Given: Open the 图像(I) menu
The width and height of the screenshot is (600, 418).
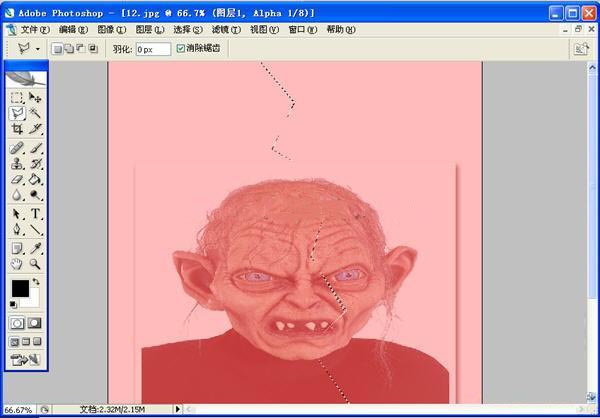Looking at the screenshot, I should click(x=111, y=30).
